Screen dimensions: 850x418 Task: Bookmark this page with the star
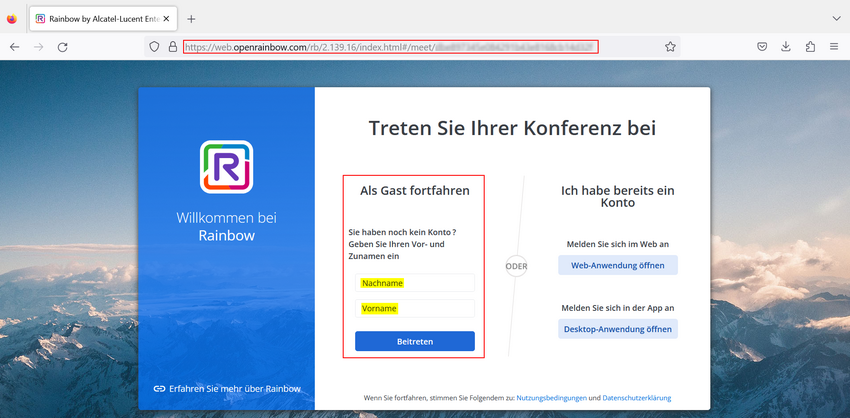671,47
